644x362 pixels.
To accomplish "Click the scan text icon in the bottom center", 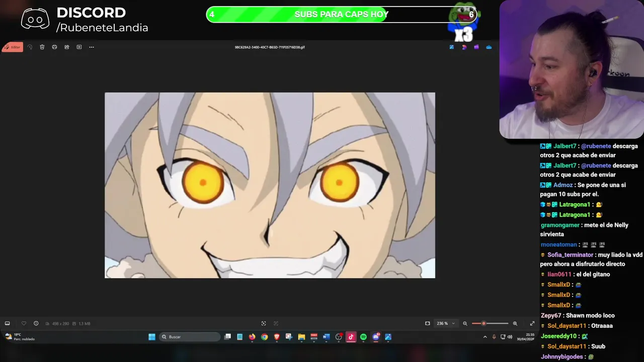I will tap(264, 323).
